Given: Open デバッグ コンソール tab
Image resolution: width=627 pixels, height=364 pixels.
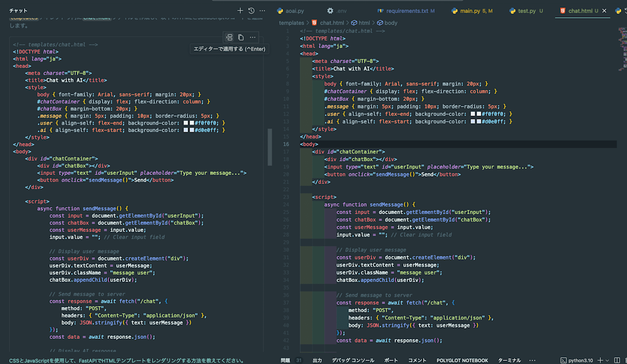Looking at the screenshot, I should click(x=353, y=360).
